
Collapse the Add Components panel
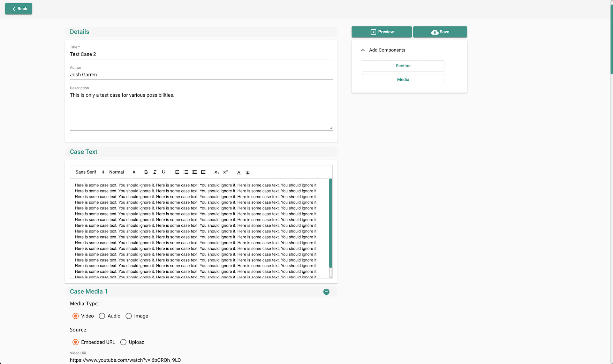click(x=363, y=50)
